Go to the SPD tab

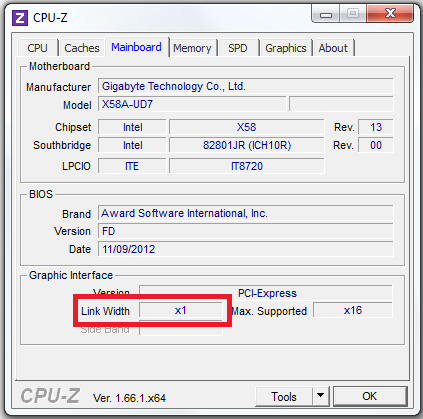238,48
